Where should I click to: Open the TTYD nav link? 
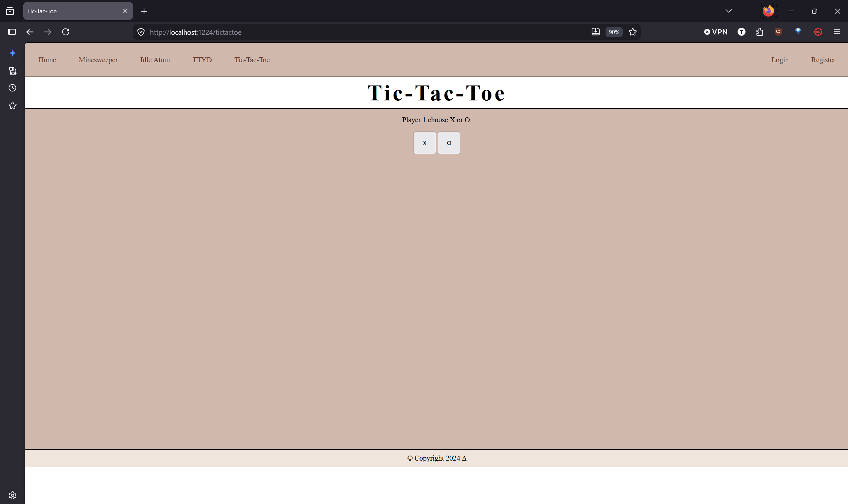202,60
